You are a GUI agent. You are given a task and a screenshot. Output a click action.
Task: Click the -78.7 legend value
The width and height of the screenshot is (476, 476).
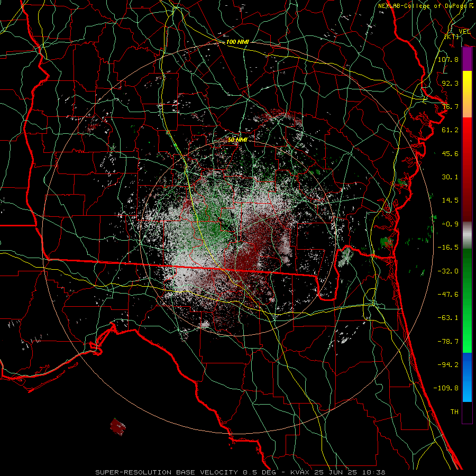pos(448,342)
